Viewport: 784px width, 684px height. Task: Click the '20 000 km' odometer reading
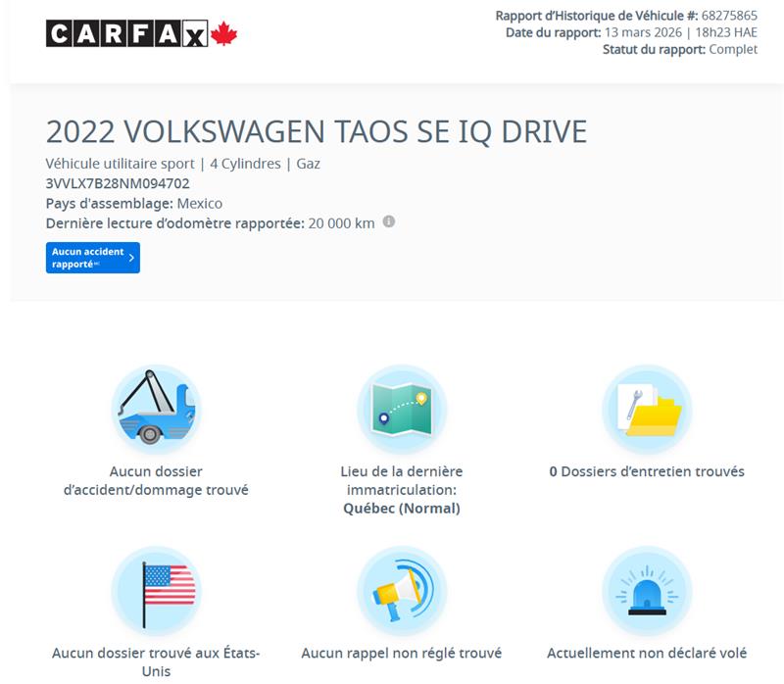point(341,223)
